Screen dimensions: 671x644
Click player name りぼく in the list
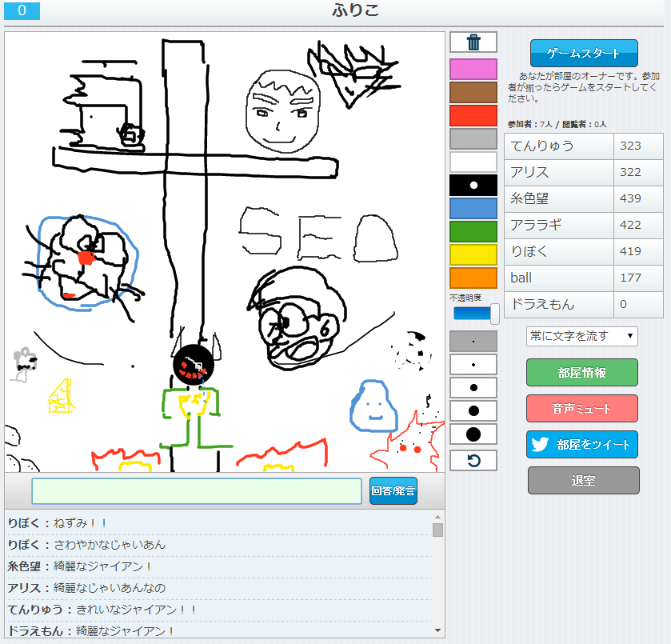point(529,251)
